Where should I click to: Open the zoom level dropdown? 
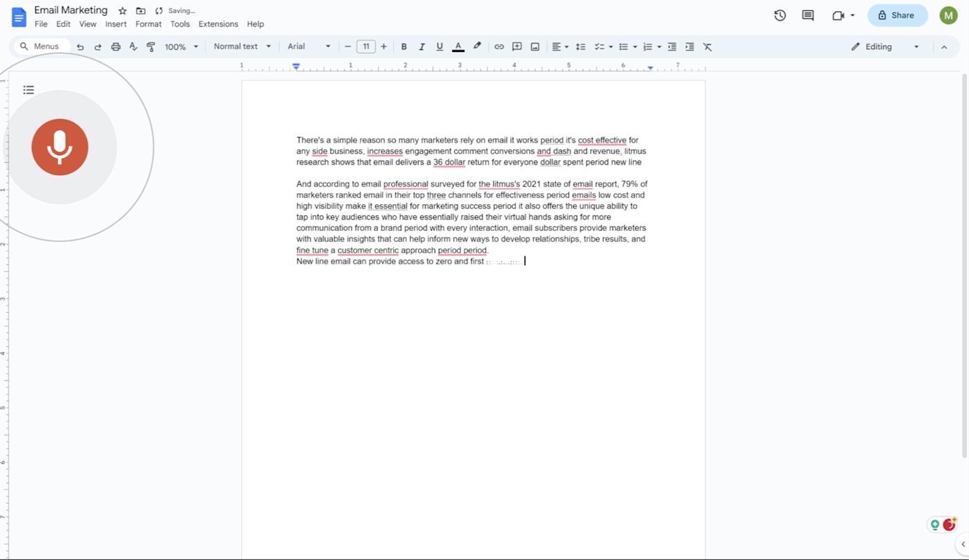pos(181,47)
